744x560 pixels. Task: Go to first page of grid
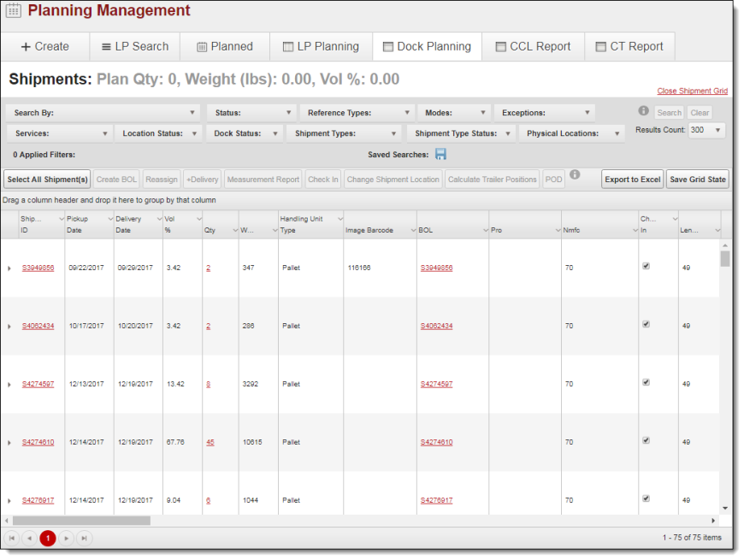point(12,538)
